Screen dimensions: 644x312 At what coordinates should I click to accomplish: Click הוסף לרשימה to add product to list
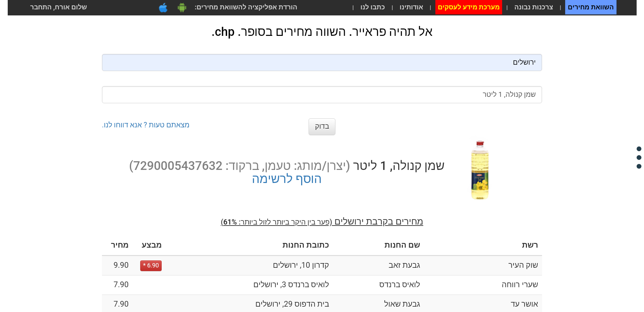pyautogui.click(x=287, y=179)
